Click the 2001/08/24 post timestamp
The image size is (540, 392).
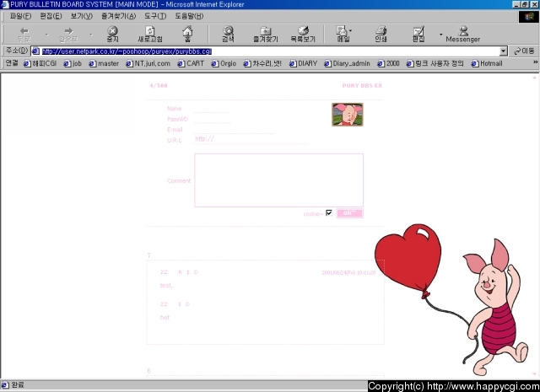click(348, 272)
